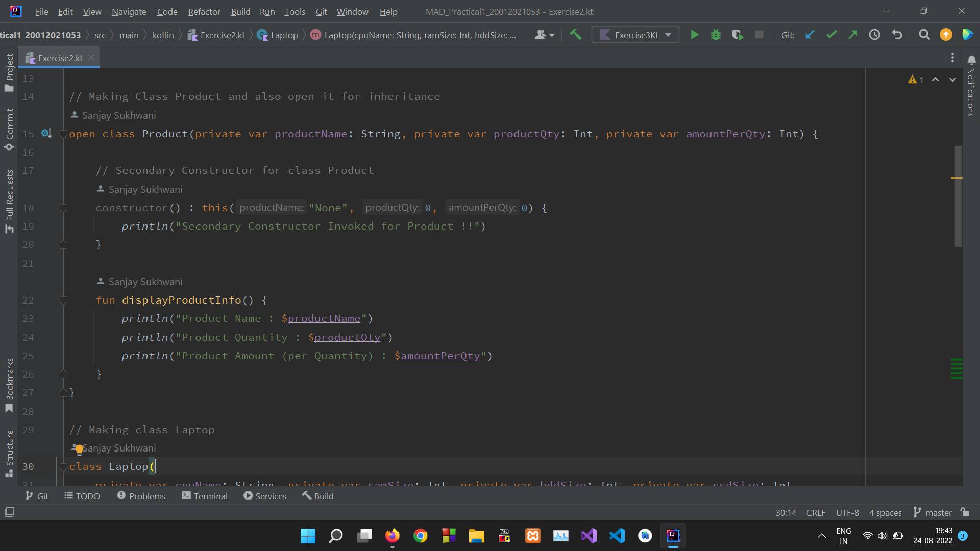Click the master git branch widget
The image size is (980, 551).
point(933,512)
